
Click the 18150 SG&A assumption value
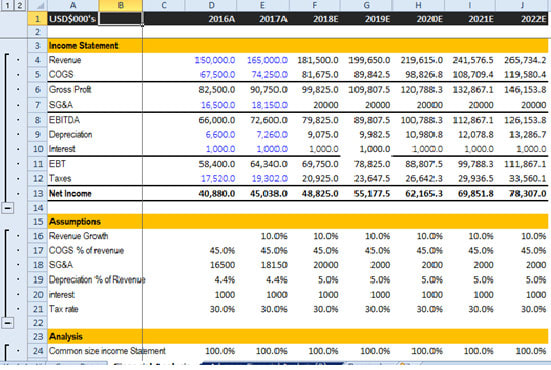tap(274, 265)
